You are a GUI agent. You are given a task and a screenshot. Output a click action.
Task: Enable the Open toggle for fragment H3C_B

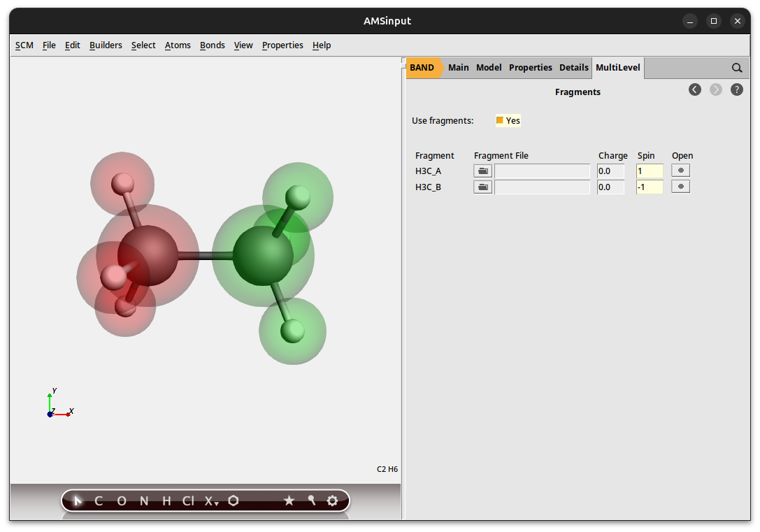click(x=680, y=186)
